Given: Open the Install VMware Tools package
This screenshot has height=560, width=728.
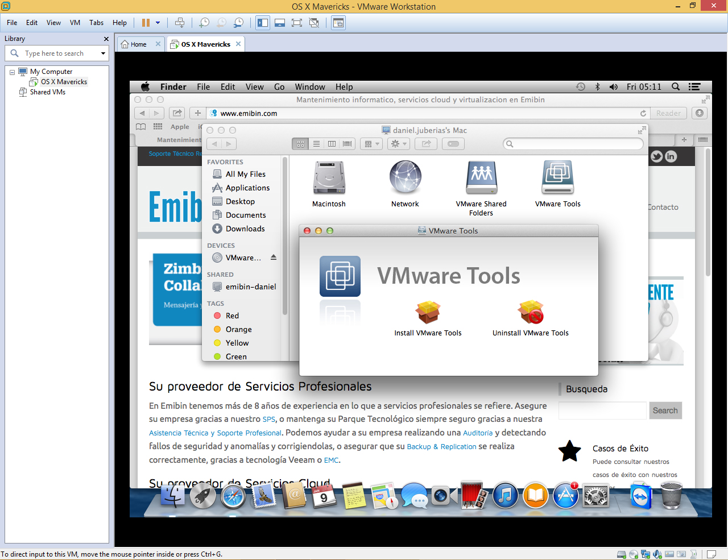Looking at the screenshot, I should coord(428,313).
